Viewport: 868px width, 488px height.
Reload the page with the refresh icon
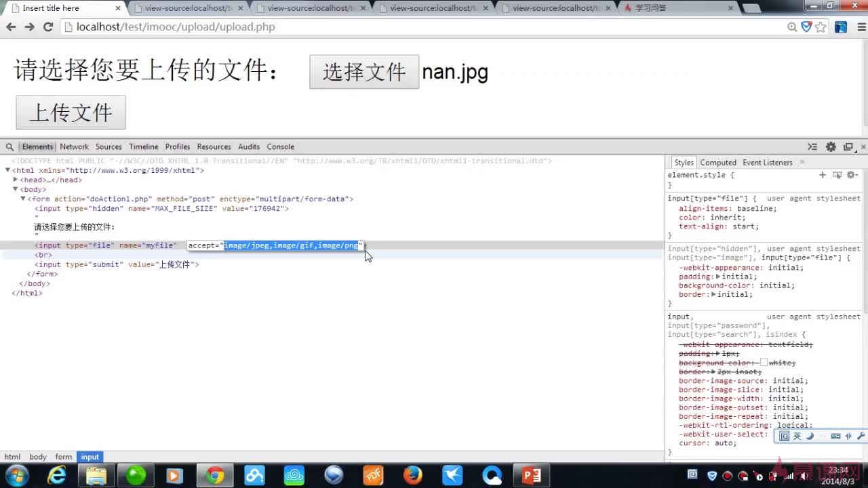[48, 27]
